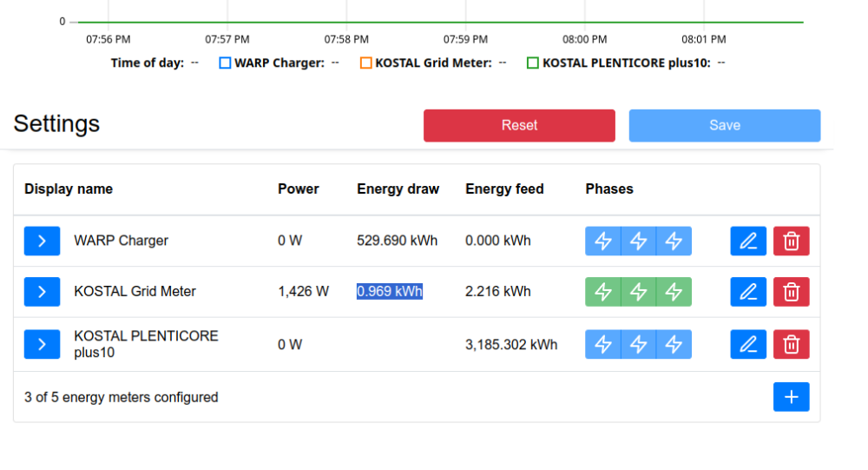
Task: Delete the KOSTAL Grid Meter entry
Action: (x=792, y=292)
